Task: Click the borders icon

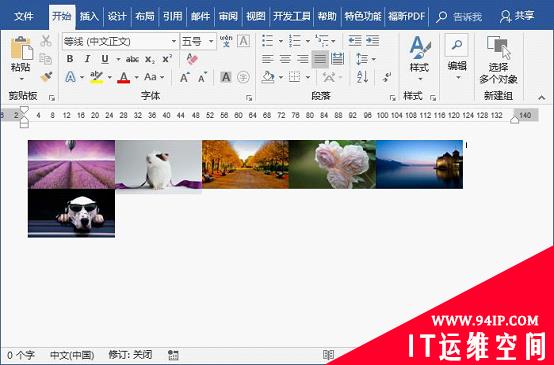Action: 294,77
